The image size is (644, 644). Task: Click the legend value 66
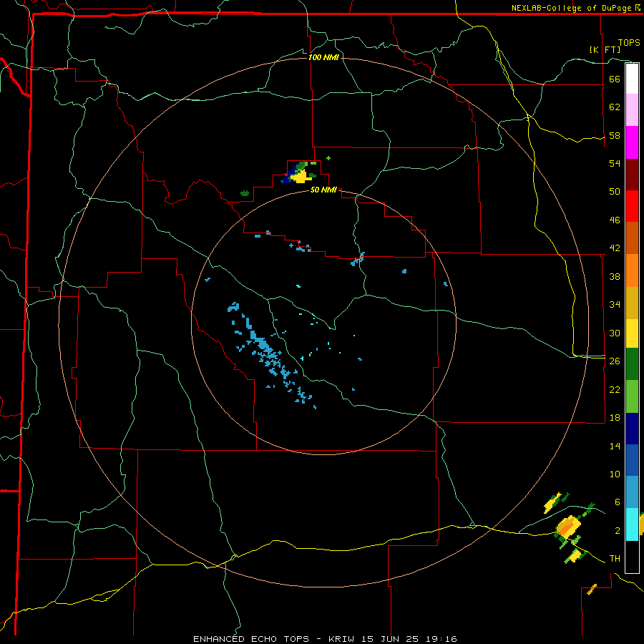tap(615, 79)
